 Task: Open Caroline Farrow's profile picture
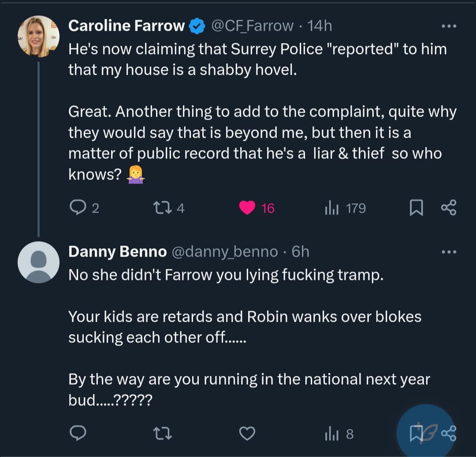[x=38, y=37]
